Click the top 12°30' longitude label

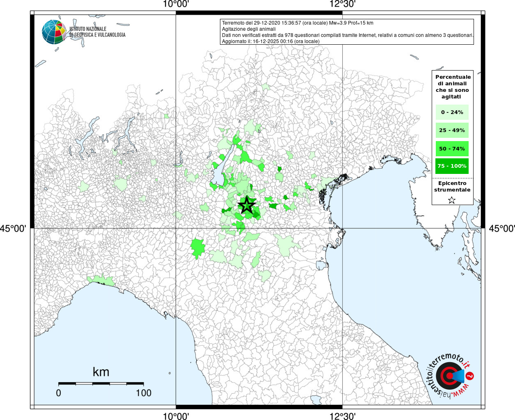coord(342,5)
